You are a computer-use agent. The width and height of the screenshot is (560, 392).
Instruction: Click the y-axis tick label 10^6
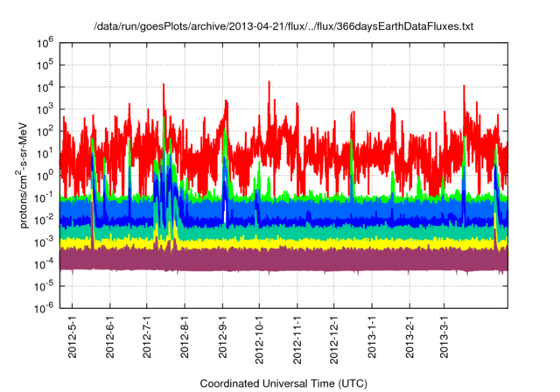45,44
